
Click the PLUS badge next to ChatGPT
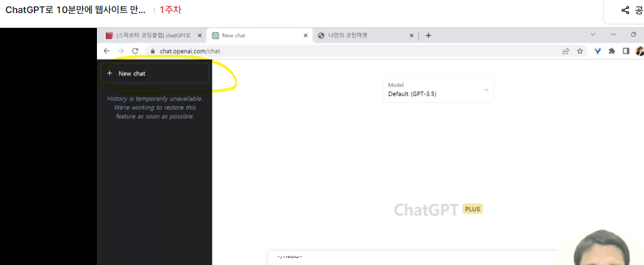pos(472,209)
